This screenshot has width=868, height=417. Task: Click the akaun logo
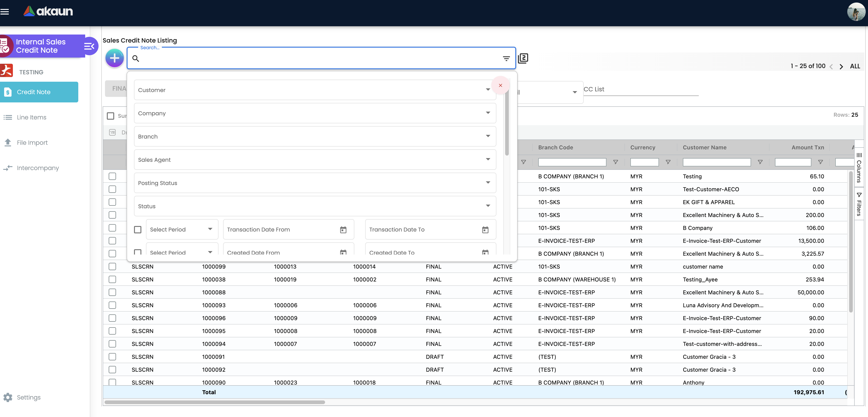coord(48,11)
